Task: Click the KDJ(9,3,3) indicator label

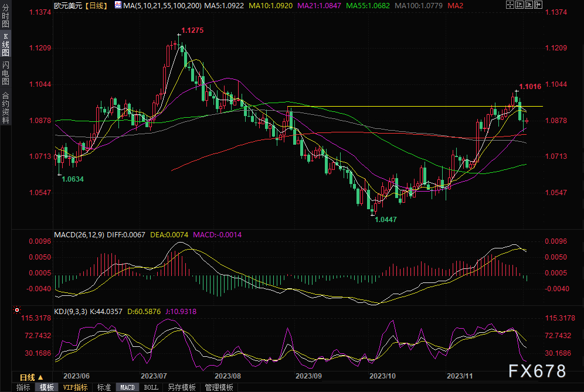Action: tap(70, 312)
